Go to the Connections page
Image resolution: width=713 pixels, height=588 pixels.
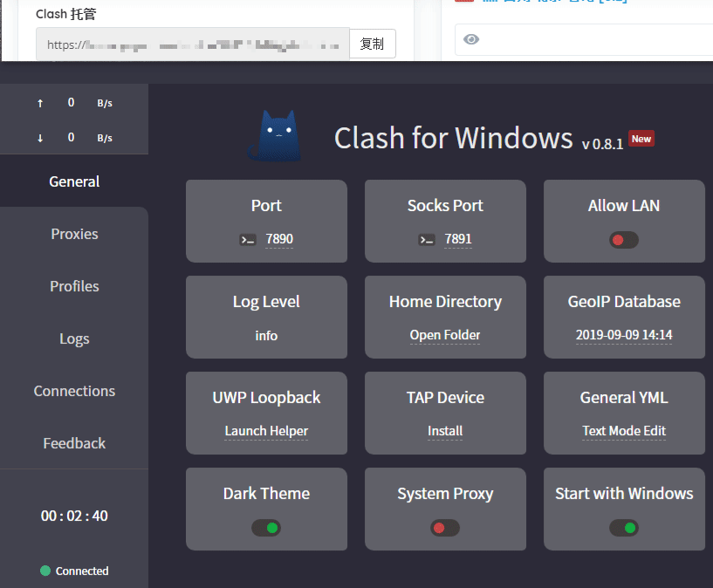[x=74, y=391]
